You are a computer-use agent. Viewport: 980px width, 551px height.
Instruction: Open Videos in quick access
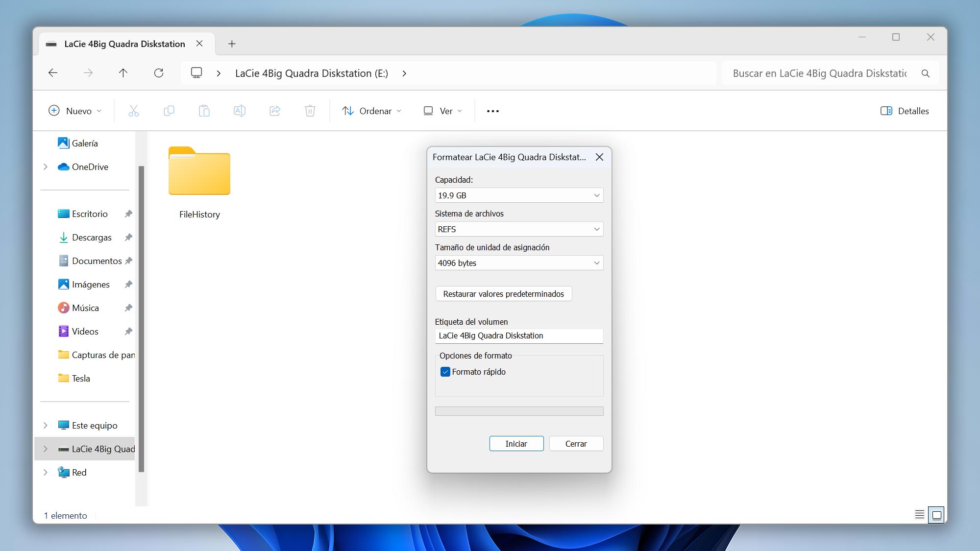[85, 332]
